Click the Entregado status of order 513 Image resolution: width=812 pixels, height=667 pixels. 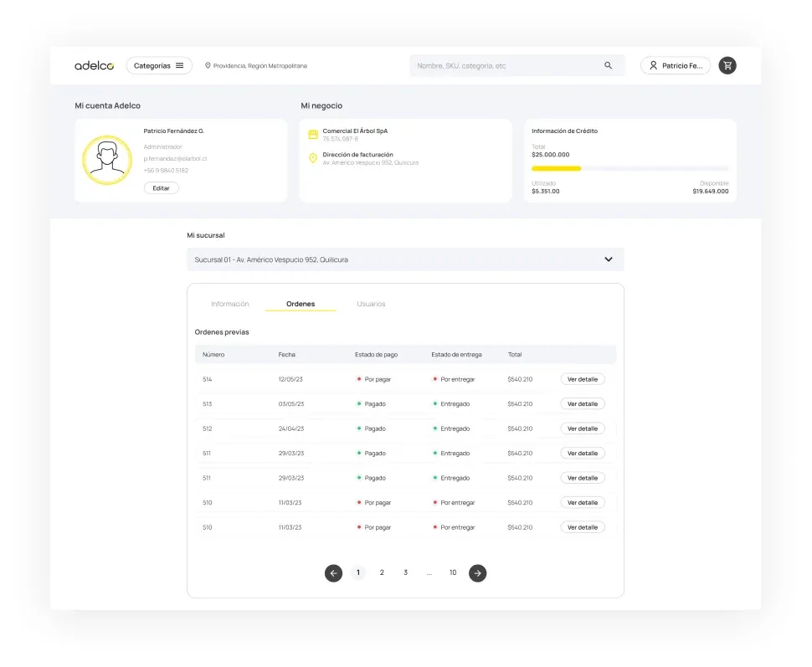pyautogui.click(x=451, y=404)
